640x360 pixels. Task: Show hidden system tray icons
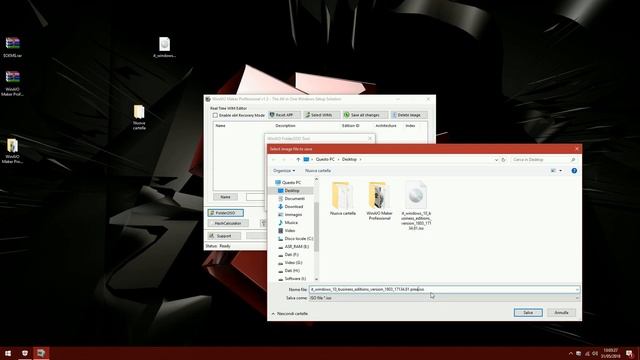pos(571,353)
